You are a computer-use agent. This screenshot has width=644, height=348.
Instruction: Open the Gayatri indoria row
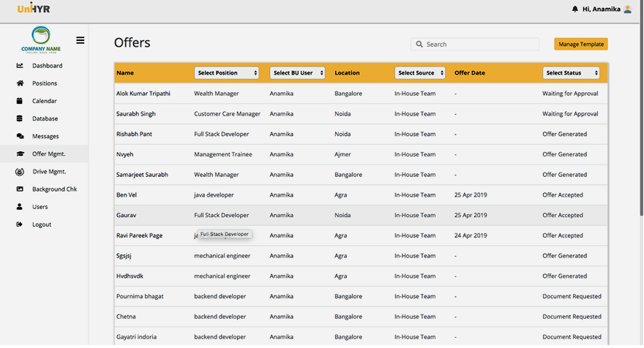361,337
